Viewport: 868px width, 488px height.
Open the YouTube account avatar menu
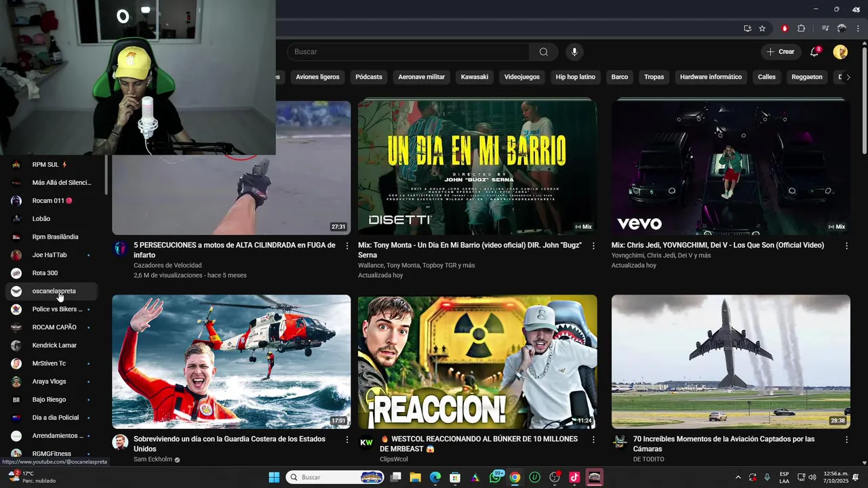840,52
